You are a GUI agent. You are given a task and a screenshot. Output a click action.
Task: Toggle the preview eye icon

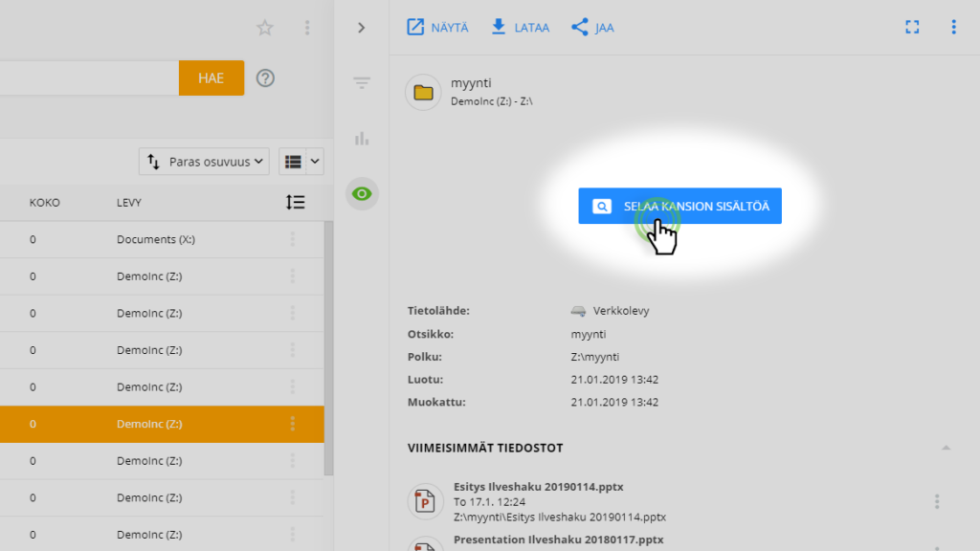pos(362,194)
